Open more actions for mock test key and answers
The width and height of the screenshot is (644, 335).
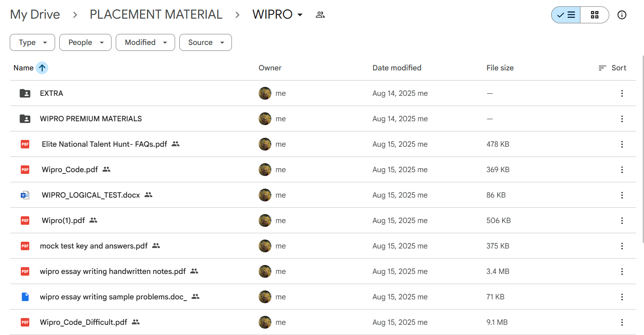click(622, 246)
